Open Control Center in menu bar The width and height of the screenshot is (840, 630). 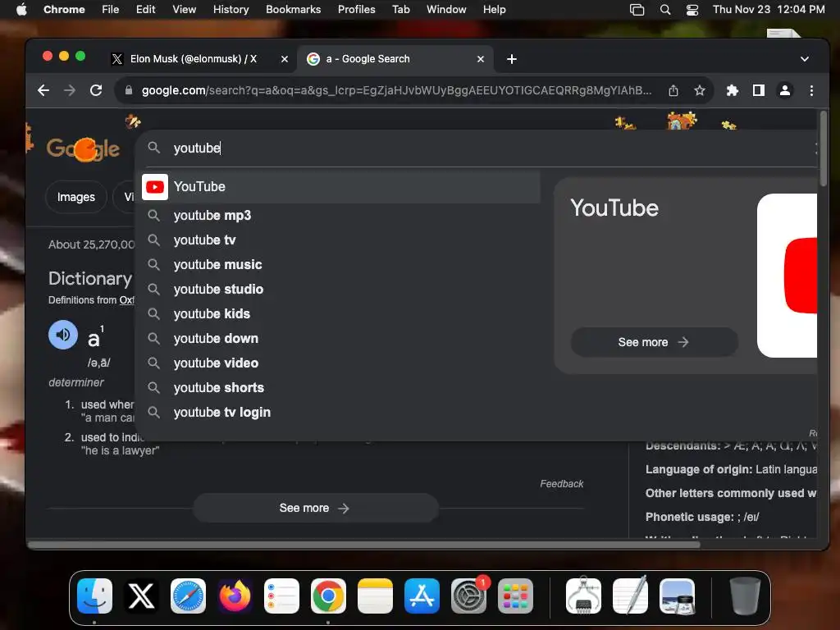(692, 10)
